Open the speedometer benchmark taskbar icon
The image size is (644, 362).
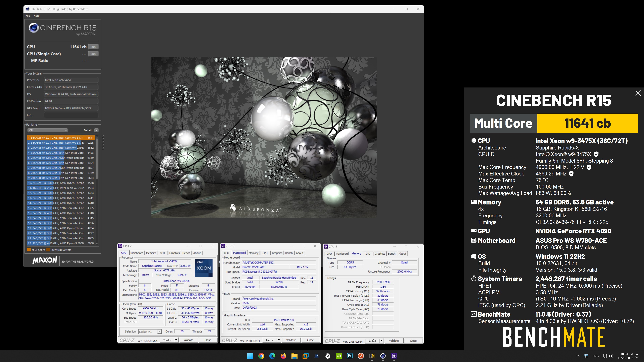coord(328,356)
